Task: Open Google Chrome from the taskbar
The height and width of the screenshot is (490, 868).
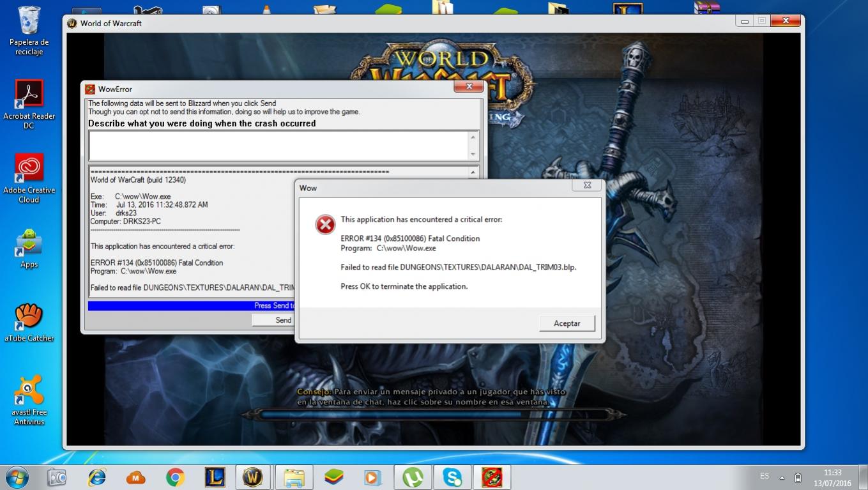Action: [175, 477]
